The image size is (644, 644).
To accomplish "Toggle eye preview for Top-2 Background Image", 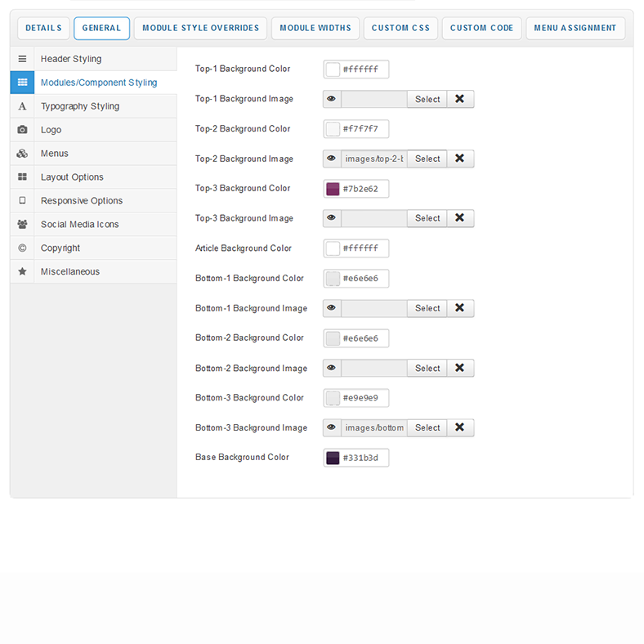I will [x=332, y=159].
